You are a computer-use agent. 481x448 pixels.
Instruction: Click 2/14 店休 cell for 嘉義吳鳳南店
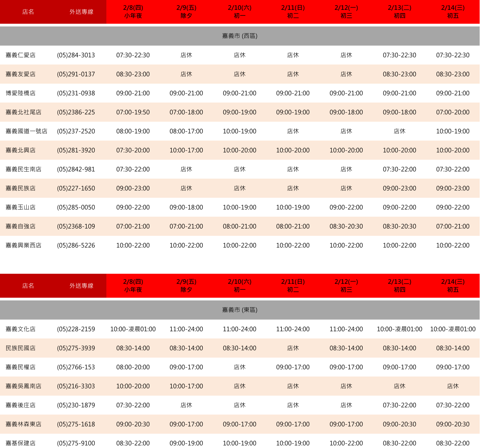click(x=453, y=386)
